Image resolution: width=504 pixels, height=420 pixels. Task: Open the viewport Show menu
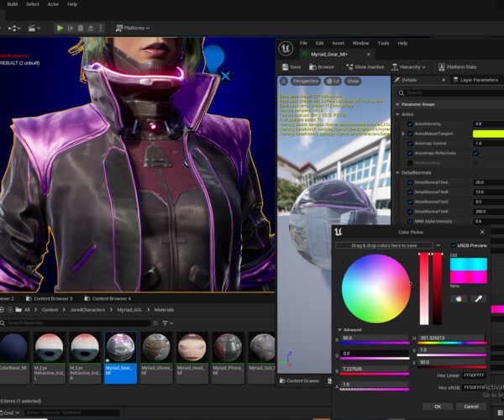pos(353,81)
